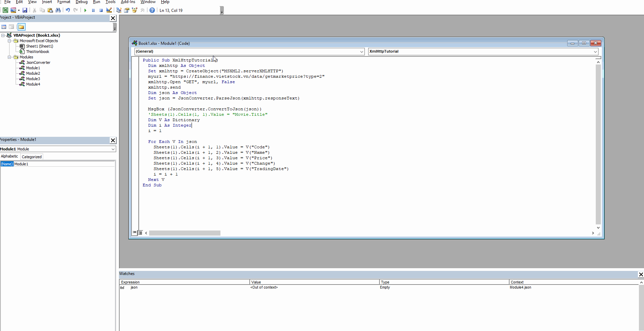Click the Type column header in Watches

444,282
